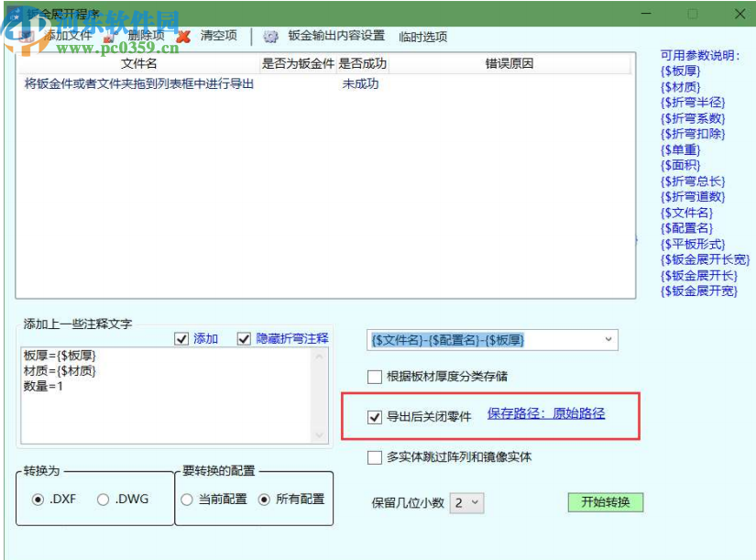This screenshot has height=560, width=756.
Task: Enable 多实体跳过阵列和镜像实体 checkbox
Action: point(375,457)
